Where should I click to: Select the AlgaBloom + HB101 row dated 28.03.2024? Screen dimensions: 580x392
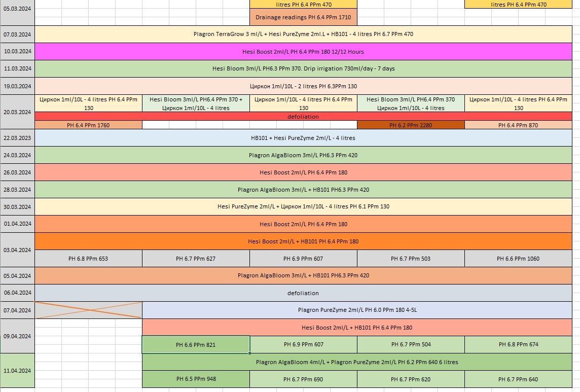coord(303,190)
